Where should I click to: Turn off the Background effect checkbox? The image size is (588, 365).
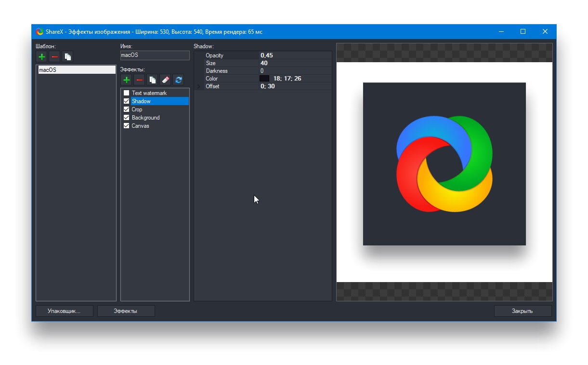[x=127, y=118]
